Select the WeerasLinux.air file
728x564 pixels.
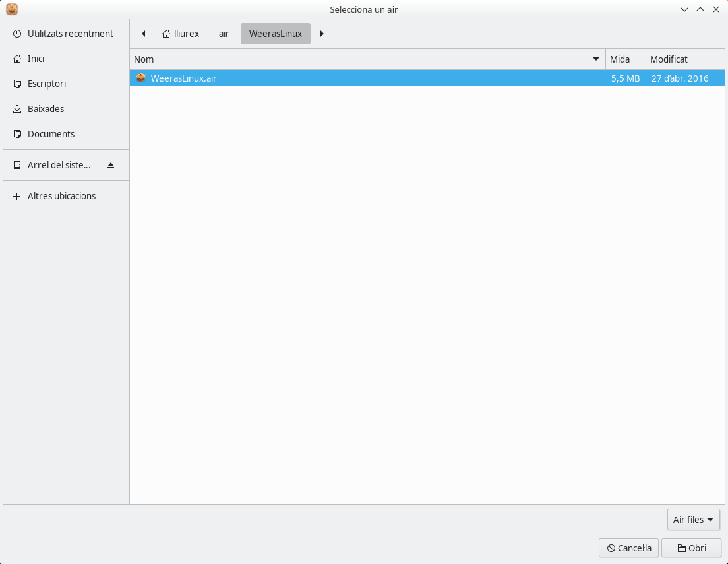pyautogui.click(x=427, y=78)
